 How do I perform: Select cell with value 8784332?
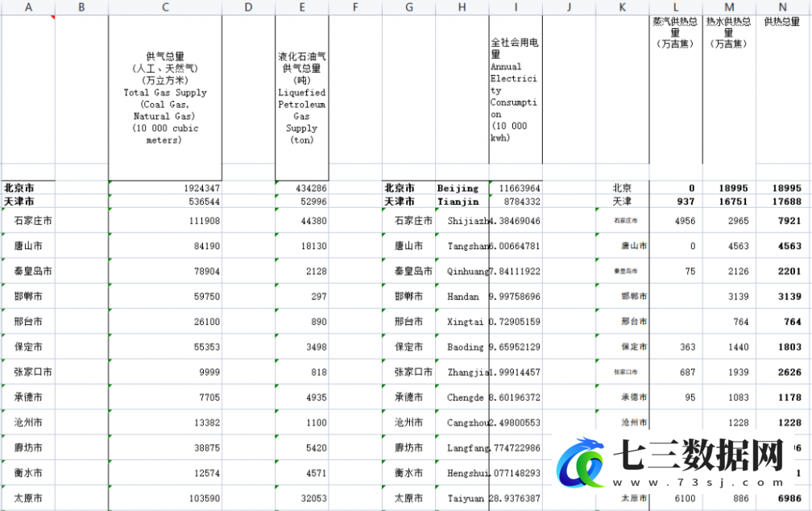(x=516, y=201)
